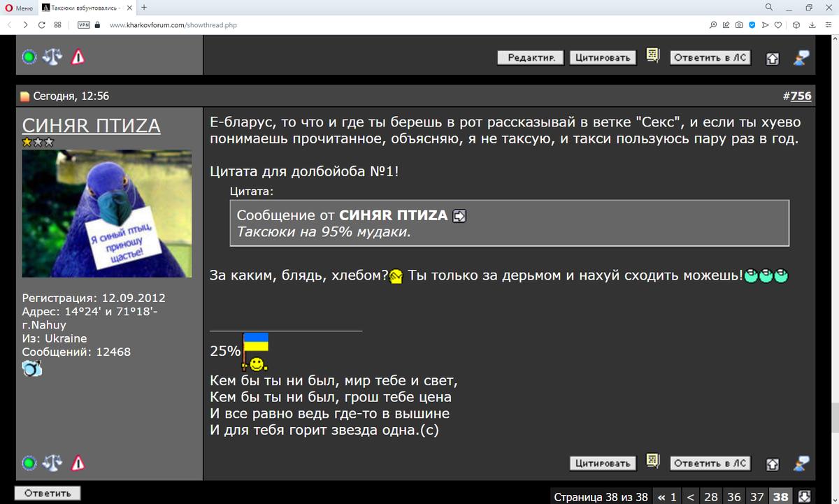This screenshot has width=839, height=504.
Task: Click the post #756 reputation scales icon
Action: [52, 463]
